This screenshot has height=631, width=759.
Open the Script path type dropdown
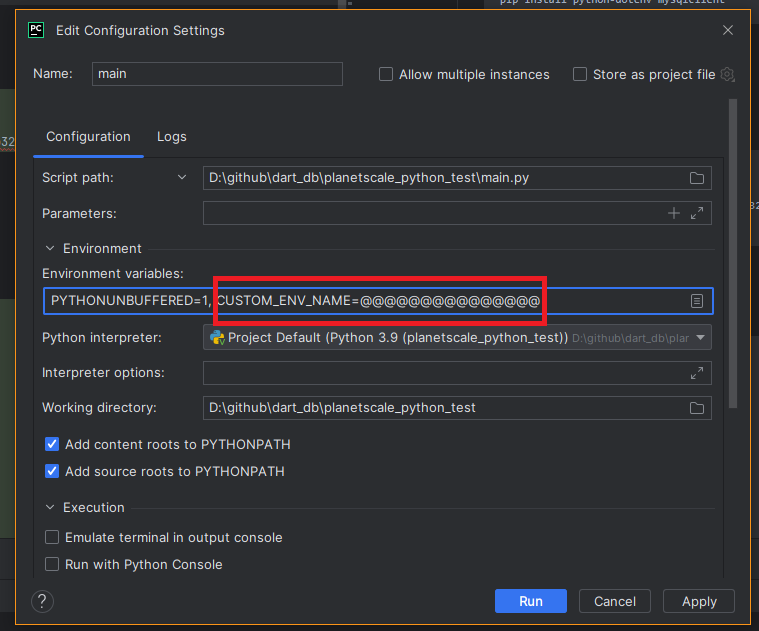point(182,178)
